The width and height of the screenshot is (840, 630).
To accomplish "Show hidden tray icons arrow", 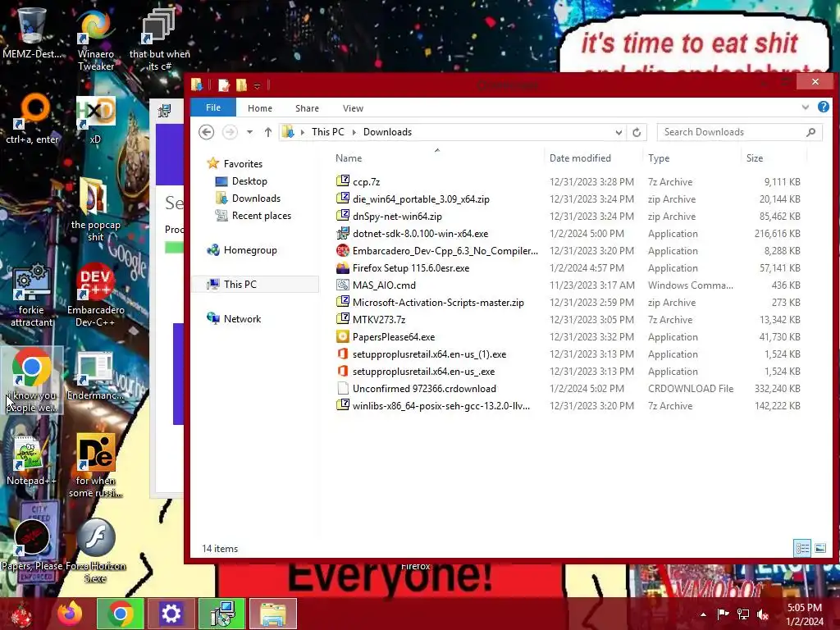I will point(703,614).
